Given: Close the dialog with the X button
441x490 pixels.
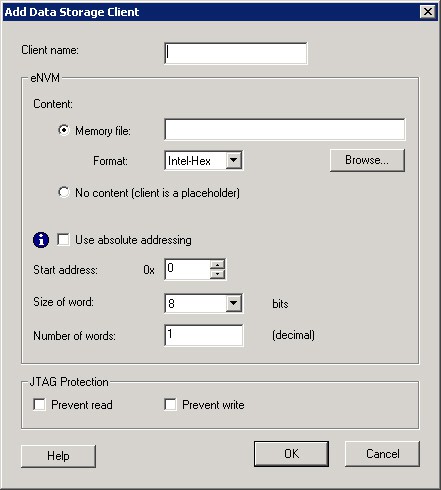Looking at the screenshot, I should 428,12.
